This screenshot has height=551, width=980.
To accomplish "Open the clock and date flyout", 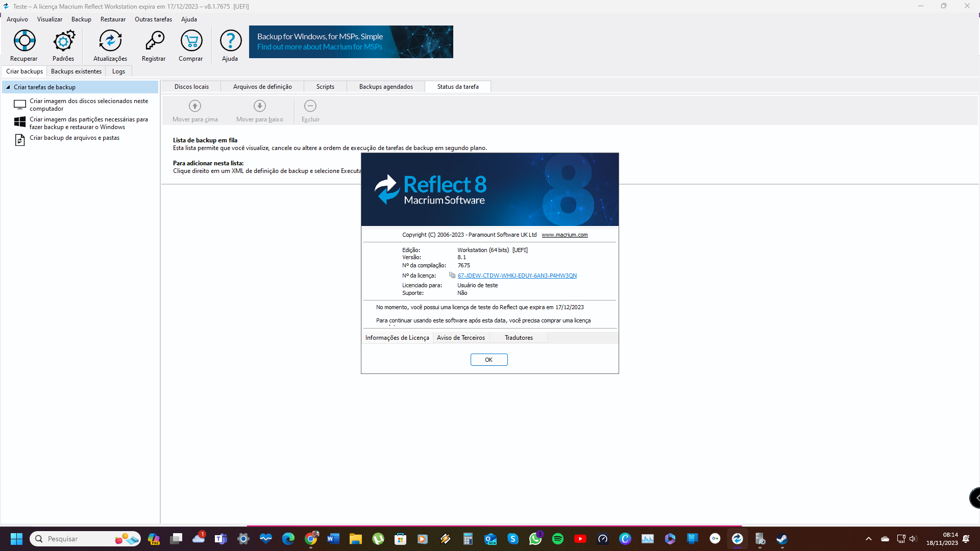I will (x=942, y=539).
